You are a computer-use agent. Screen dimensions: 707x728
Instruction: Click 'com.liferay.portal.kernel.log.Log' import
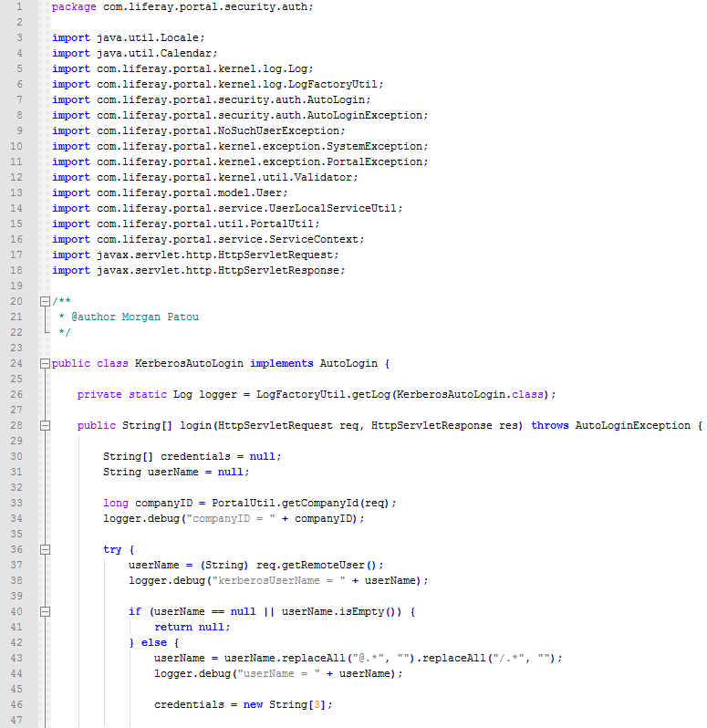[x=202, y=69]
